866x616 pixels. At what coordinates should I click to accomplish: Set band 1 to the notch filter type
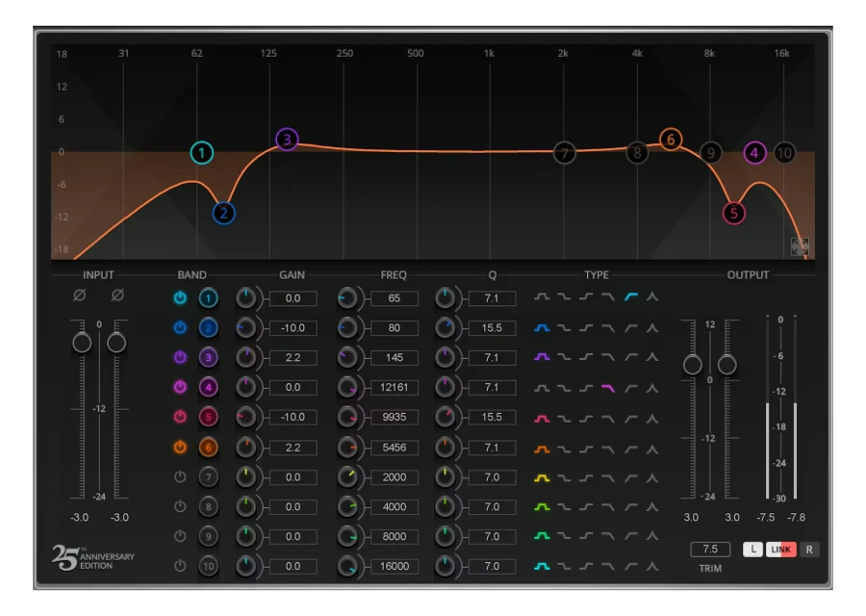coord(652,297)
